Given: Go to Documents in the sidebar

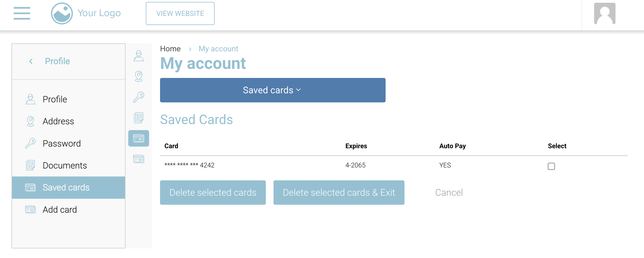Looking at the screenshot, I should [65, 166].
